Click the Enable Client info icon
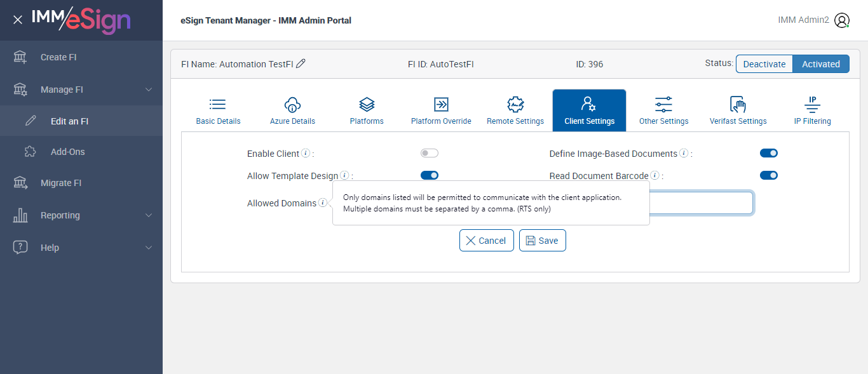The width and height of the screenshot is (868, 374). coord(306,153)
